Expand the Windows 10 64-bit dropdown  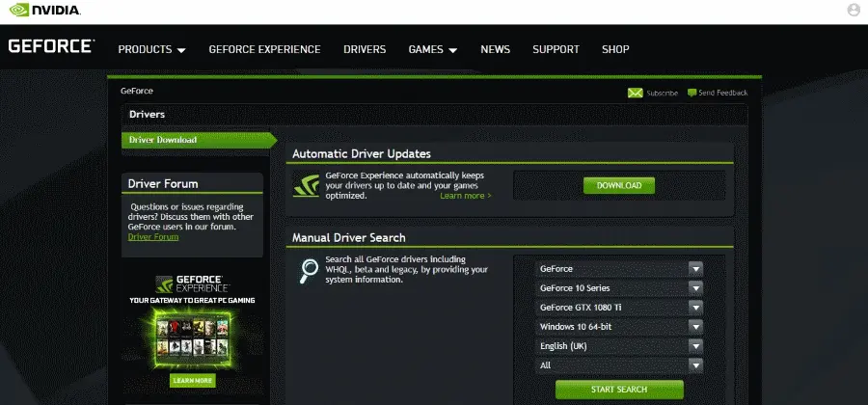pos(619,327)
